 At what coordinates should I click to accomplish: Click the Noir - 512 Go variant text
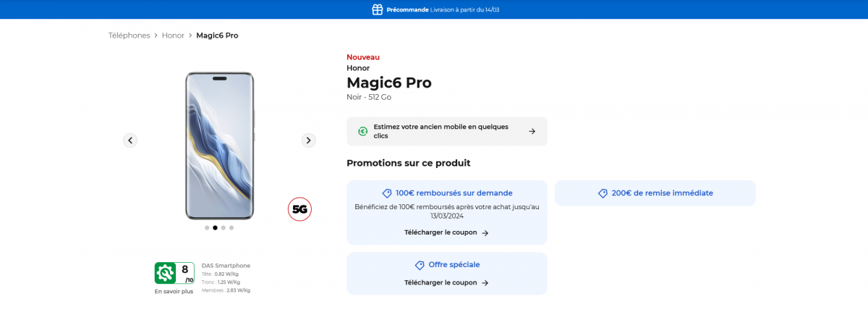pos(369,97)
